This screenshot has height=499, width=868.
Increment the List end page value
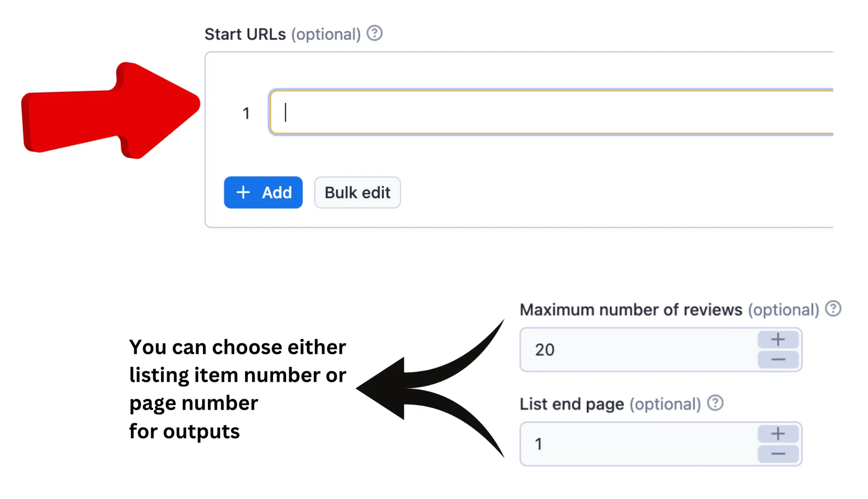[778, 434]
